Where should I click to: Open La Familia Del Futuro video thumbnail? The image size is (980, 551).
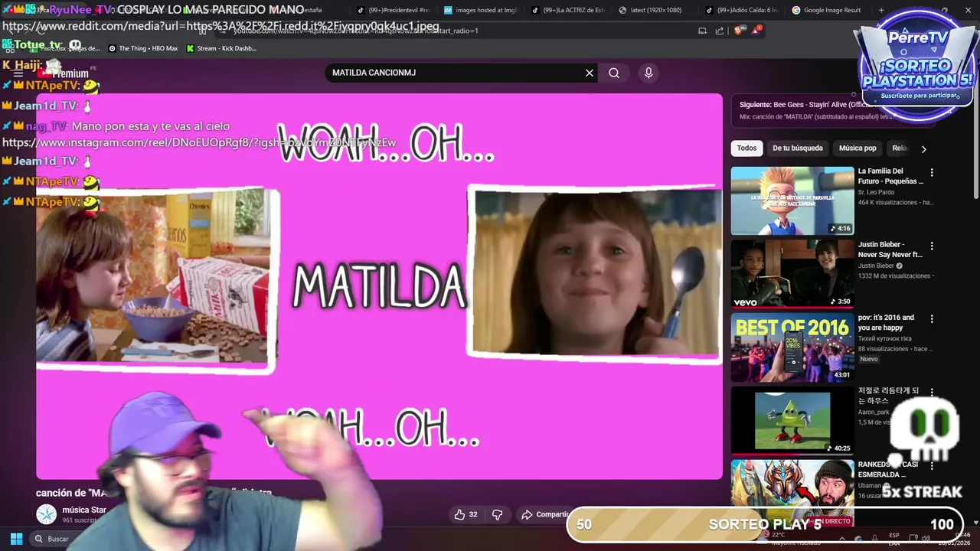click(x=792, y=201)
